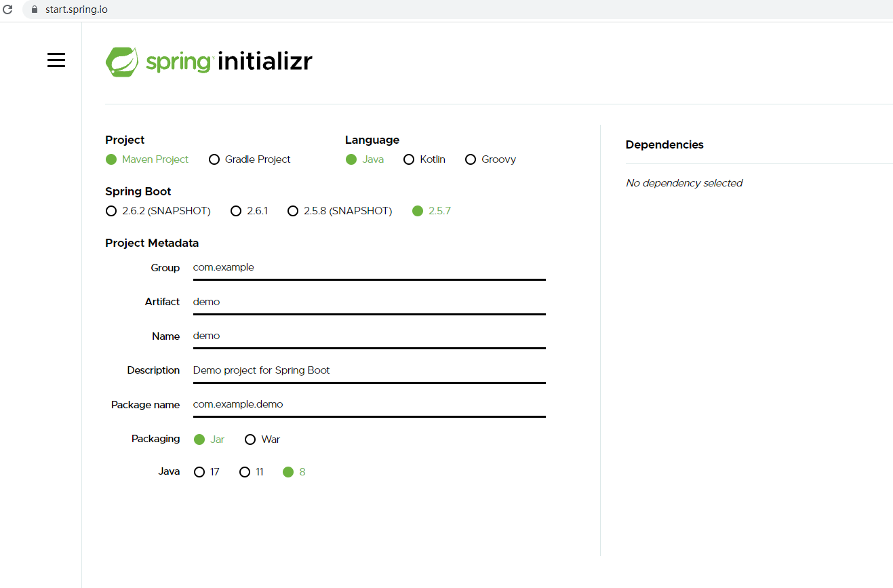Focus the Name input field

coord(370,336)
